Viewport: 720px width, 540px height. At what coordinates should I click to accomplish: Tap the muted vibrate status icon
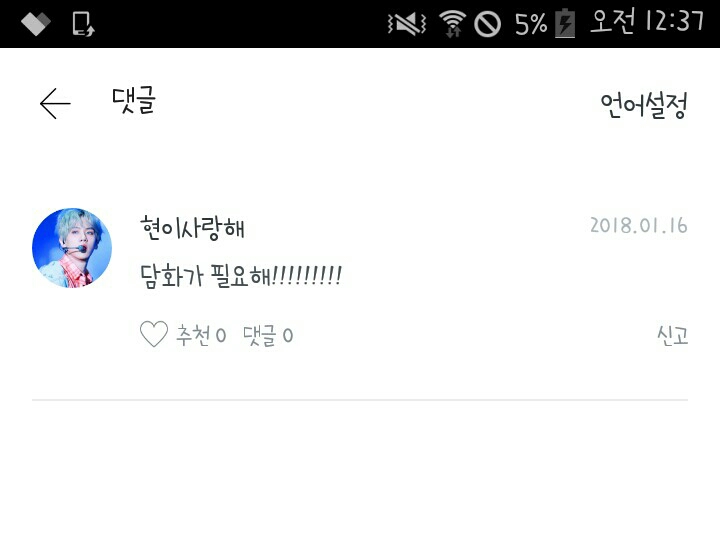[x=407, y=23]
